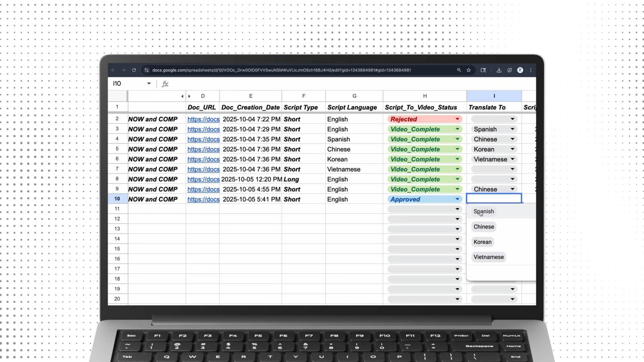The height and width of the screenshot is (362, 644).
Task: Open the downloads icon in browser toolbar
Action: (x=499, y=70)
